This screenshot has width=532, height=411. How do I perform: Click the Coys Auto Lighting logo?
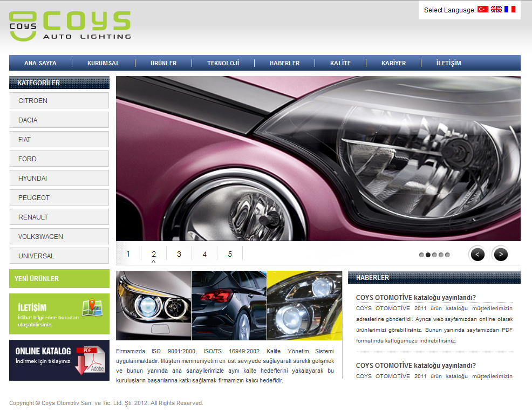[x=70, y=26]
